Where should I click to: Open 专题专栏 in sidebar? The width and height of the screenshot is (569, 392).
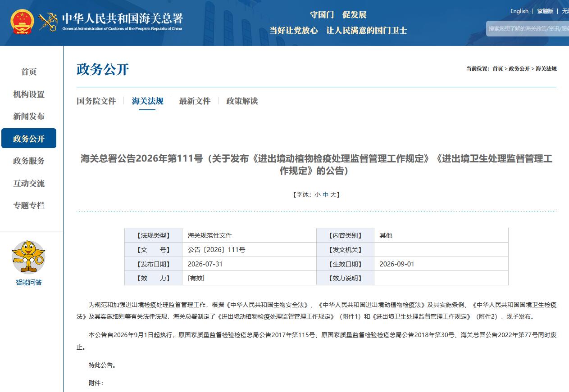29,206
